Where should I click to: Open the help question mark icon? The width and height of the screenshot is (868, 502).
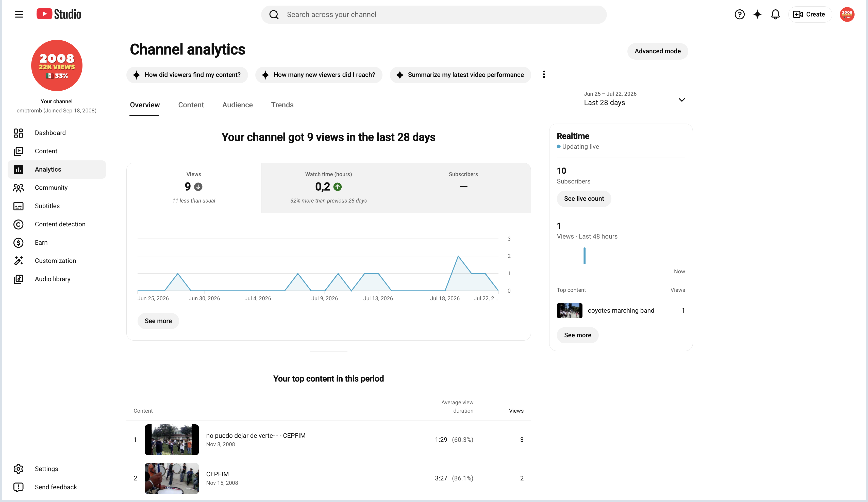740,14
